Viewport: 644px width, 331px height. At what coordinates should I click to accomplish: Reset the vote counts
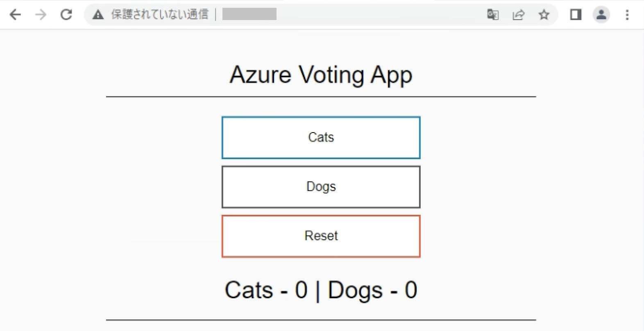(x=321, y=236)
